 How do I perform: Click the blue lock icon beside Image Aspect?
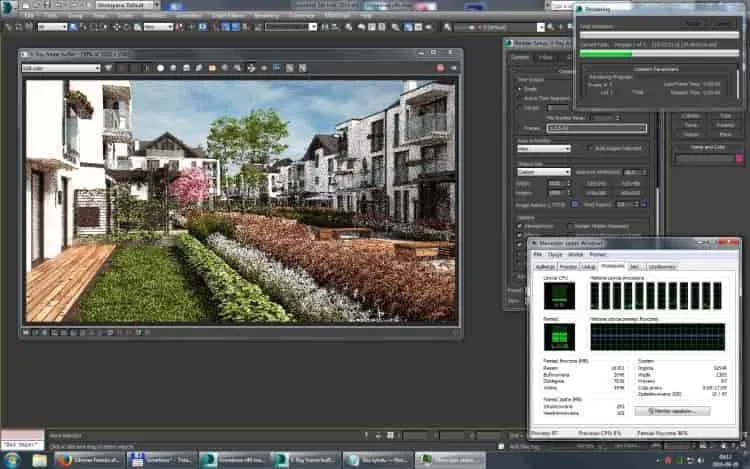574,204
